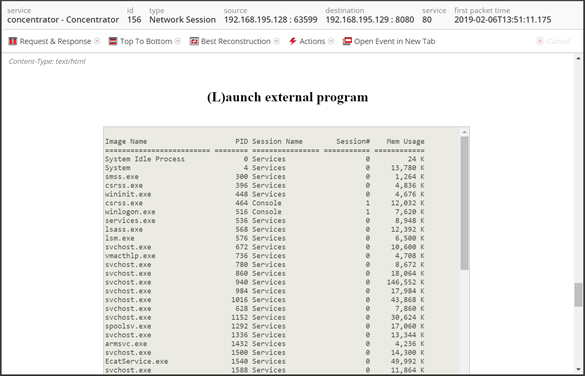Expand the Actions dropdown arrow
This screenshot has height=376, width=585.
[331, 41]
